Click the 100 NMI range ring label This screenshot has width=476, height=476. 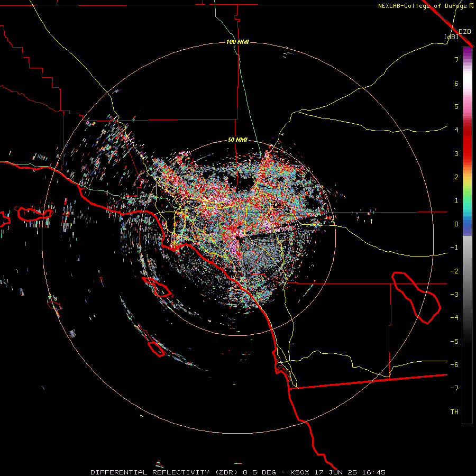(x=237, y=42)
